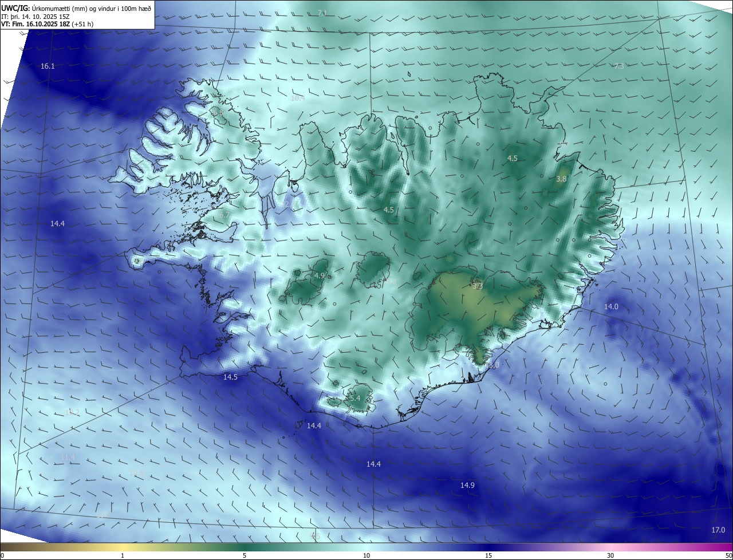Click the 3.3 value label on Vatnajökull
This screenshot has width=733, height=560.
coord(478,286)
